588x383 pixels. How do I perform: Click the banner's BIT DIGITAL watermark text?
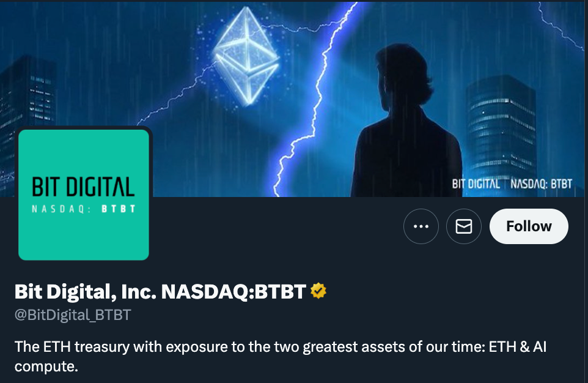[476, 184]
